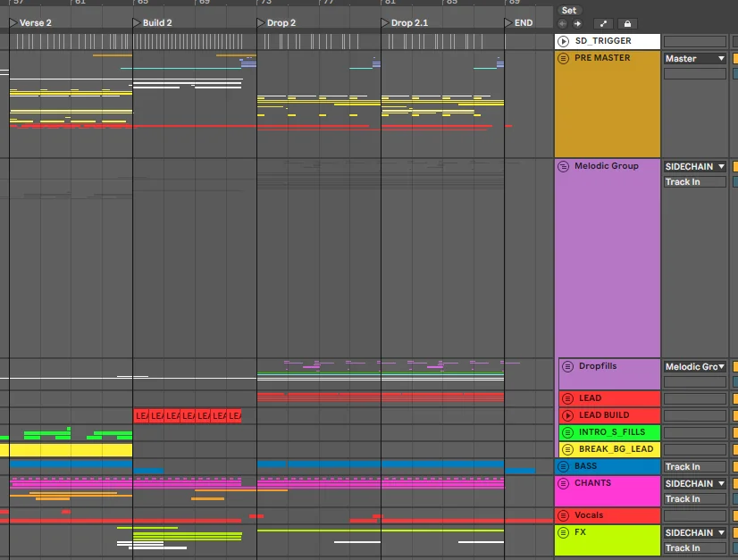This screenshot has width=738, height=560.
Task: Click the LEAD track routing field
Action: click(x=695, y=399)
